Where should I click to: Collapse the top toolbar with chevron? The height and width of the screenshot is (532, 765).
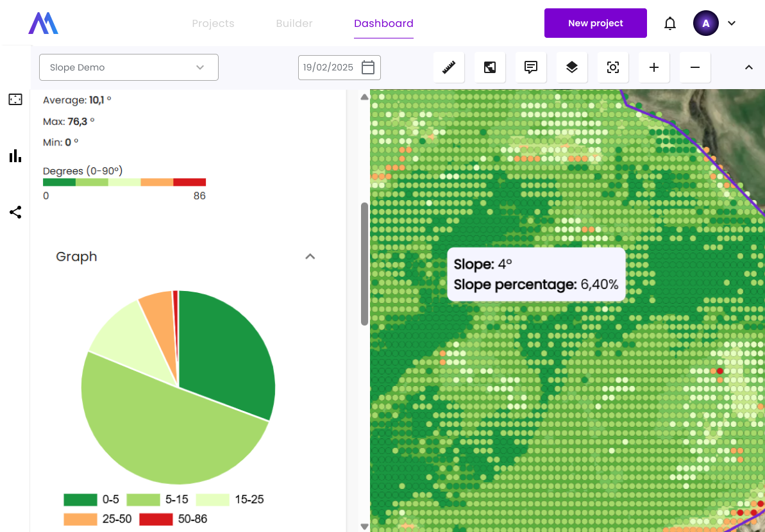[748, 67]
